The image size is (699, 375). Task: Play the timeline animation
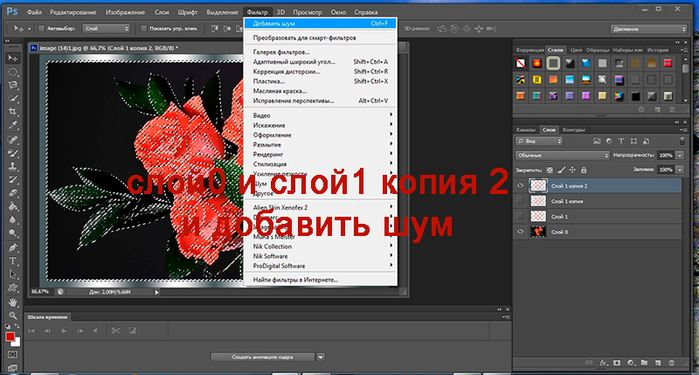[x=64, y=331]
